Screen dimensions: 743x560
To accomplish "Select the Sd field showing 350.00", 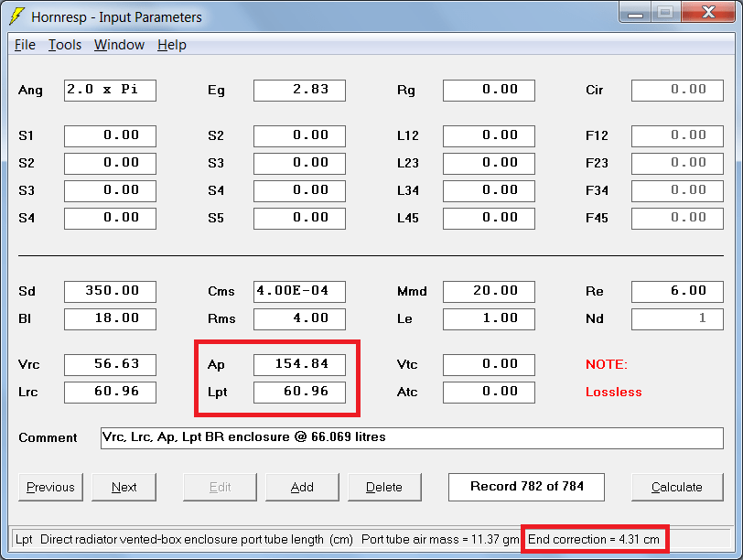I will click(110, 292).
